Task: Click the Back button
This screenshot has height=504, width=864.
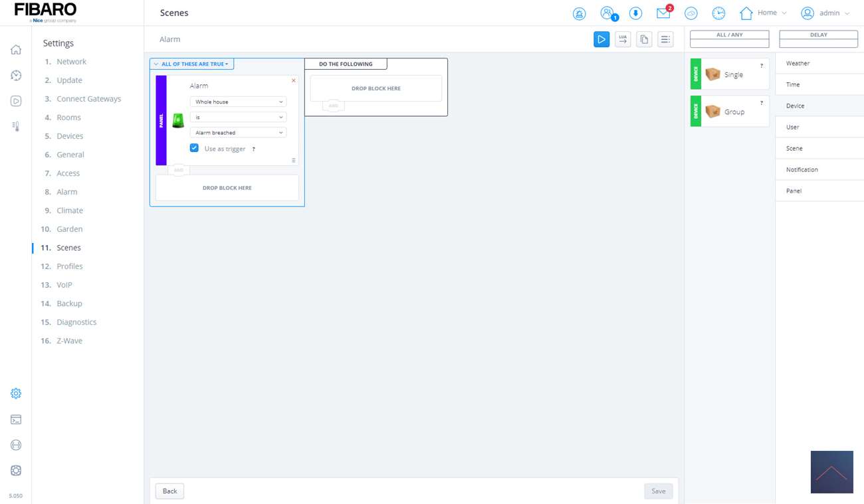Action: tap(169, 491)
